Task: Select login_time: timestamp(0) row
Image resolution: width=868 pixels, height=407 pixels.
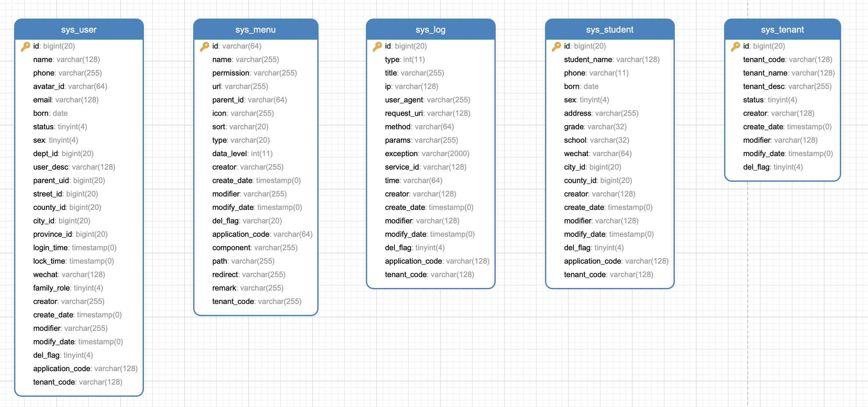Action: pos(75,248)
